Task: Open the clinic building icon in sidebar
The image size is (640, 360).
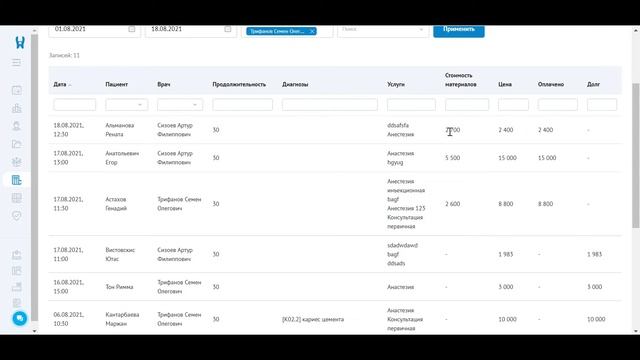Action: pyautogui.click(x=16, y=108)
